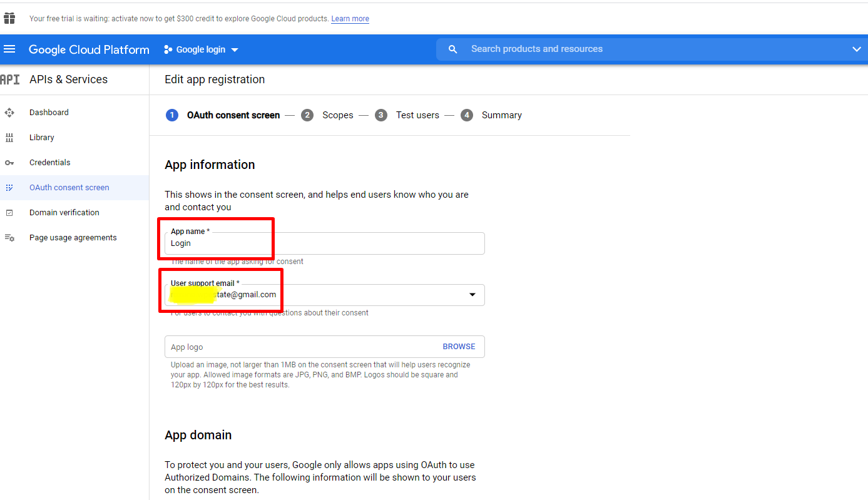Open the User support email dropdown
The image size is (868, 500).
click(x=472, y=295)
